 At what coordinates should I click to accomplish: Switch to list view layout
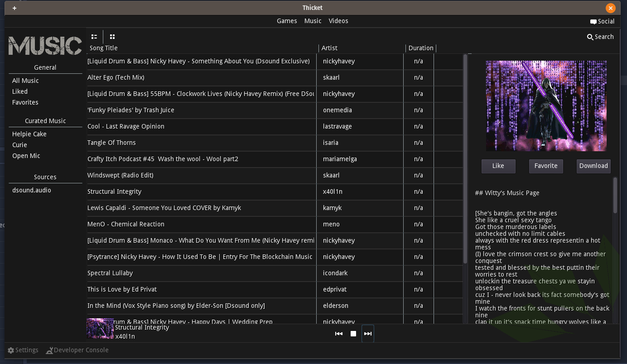coord(94,37)
